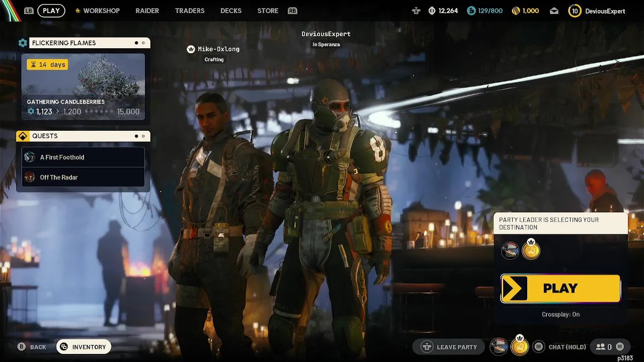Open the QUESTS header
Image resolution: width=644 pixels, height=362 pixels.
coord(90,136)
